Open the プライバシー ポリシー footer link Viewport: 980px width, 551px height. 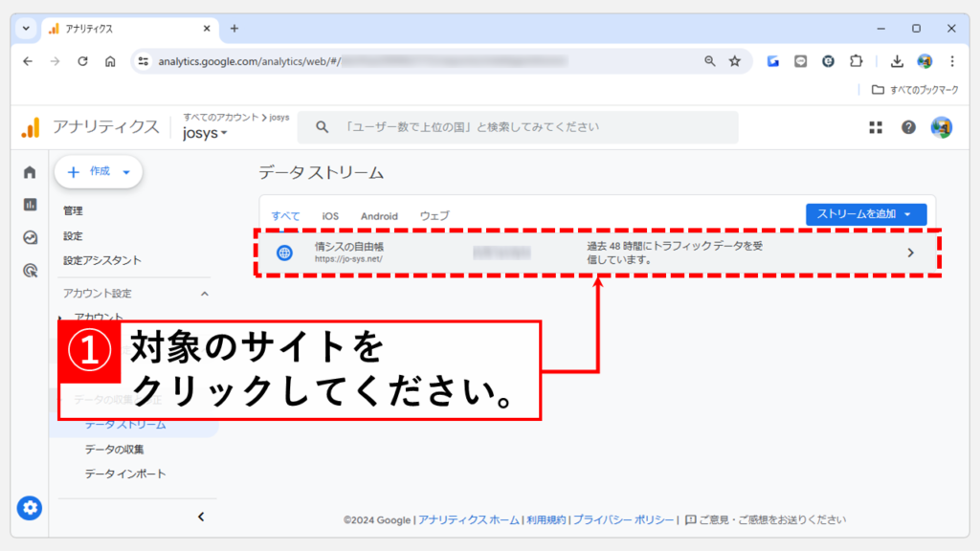[623, 519]
